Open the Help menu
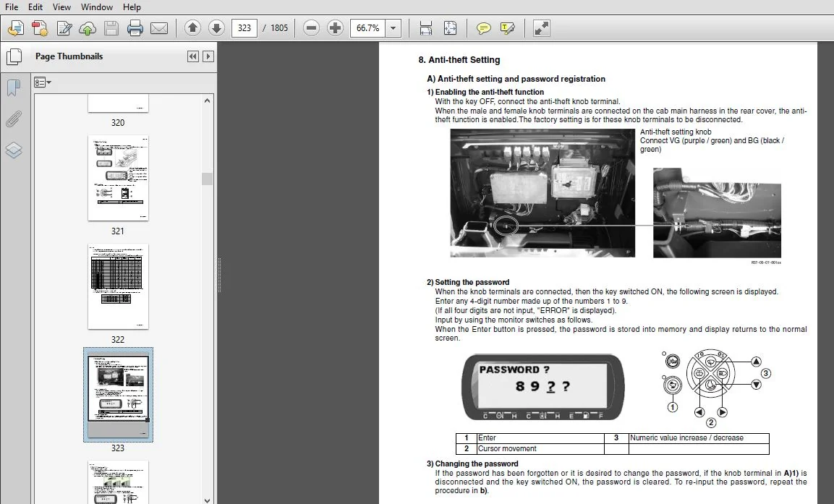 (x=132, y=7)
